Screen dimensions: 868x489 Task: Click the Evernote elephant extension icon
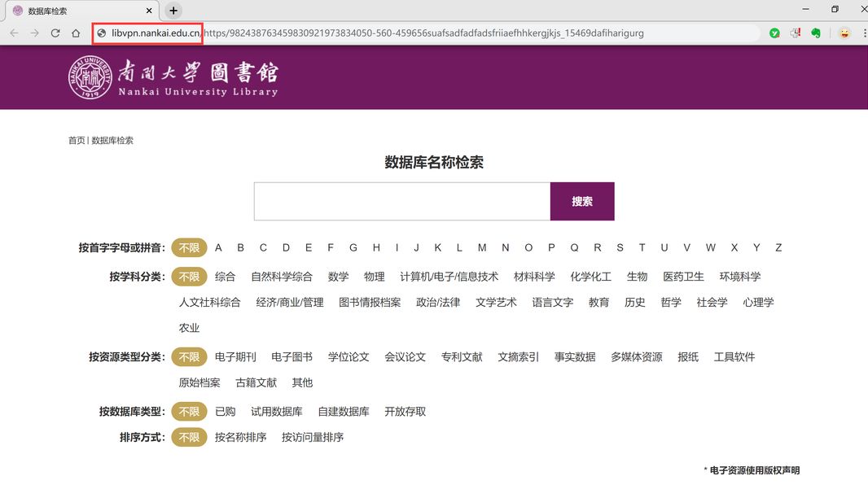click(815, 33)
